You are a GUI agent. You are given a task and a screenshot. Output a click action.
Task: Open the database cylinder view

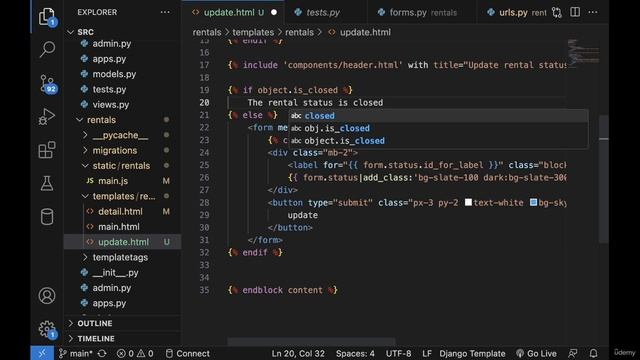[x=47, y=216]
